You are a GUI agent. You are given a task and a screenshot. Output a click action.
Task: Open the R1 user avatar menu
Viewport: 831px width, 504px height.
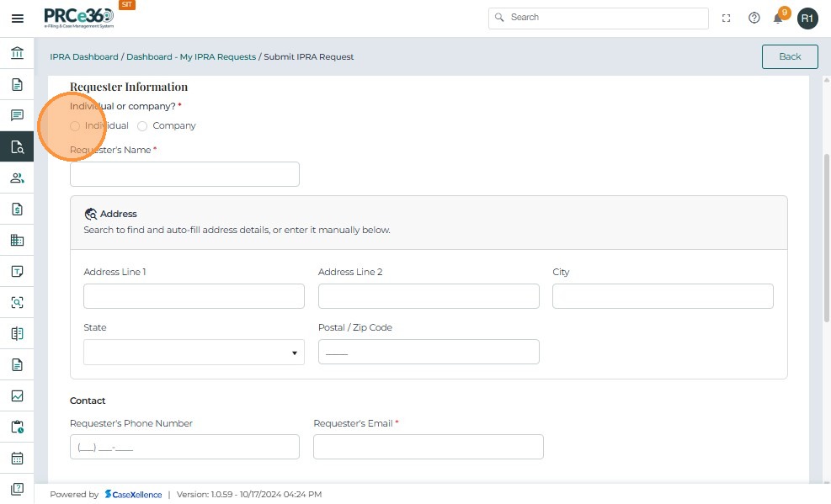click(807, 18)
